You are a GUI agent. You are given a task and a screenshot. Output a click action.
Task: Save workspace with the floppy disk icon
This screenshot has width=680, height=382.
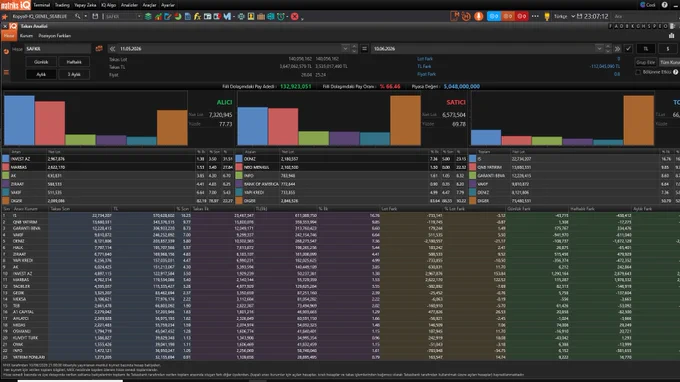coord(95,16)
